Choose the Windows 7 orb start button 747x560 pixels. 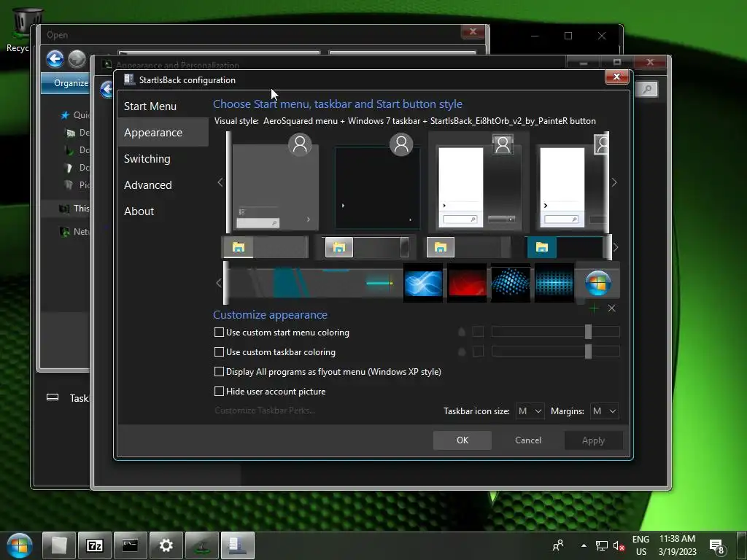tap(598, 284)
